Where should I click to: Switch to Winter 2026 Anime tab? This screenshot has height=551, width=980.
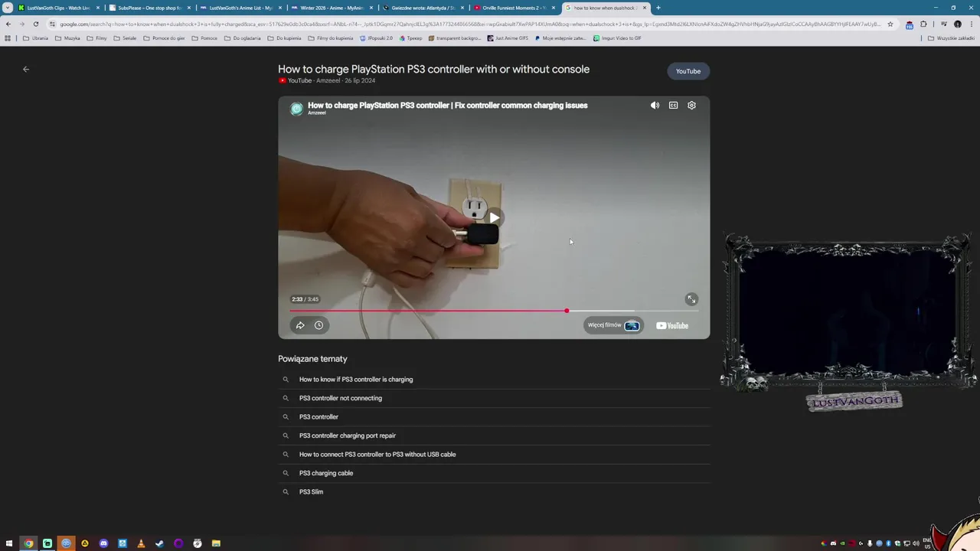pos(332,8)
